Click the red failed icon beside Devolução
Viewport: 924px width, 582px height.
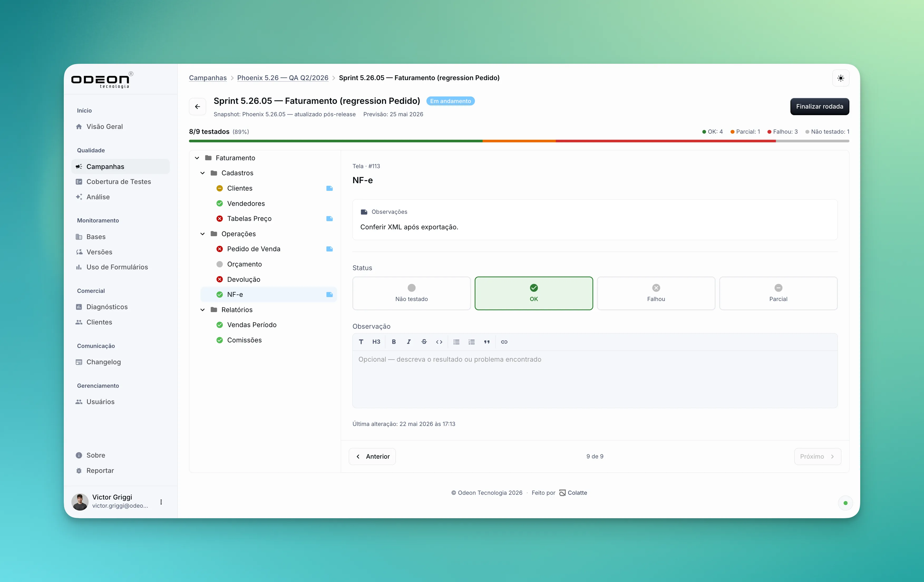click(220, 279)
